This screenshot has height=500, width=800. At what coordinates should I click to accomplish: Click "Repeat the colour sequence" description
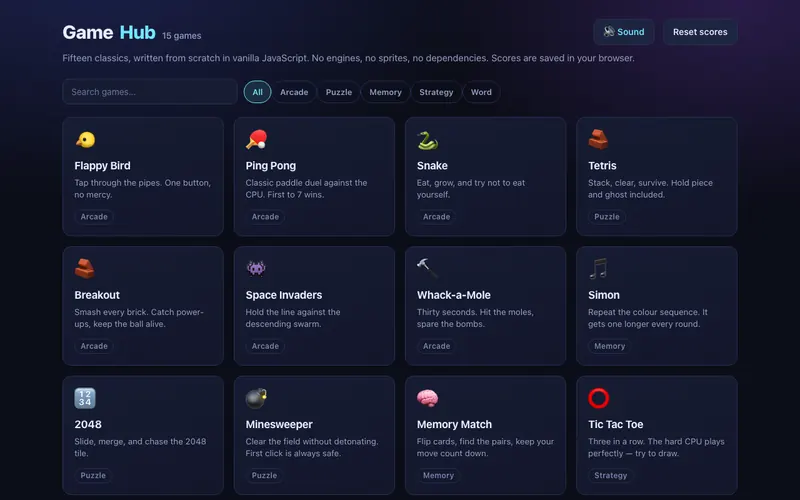point(647,318)
